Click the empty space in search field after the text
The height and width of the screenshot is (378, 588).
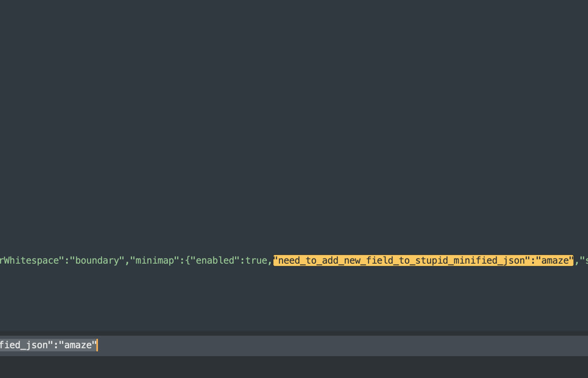click(x=336, y=345)
